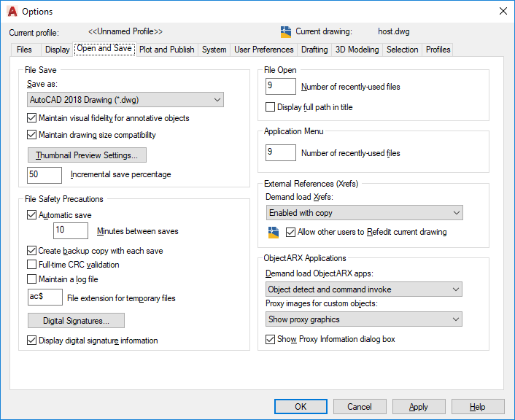This screenshot has width=515, height=420.
Task: Turn on Maintain a log file
Action: tap(31, 279)
